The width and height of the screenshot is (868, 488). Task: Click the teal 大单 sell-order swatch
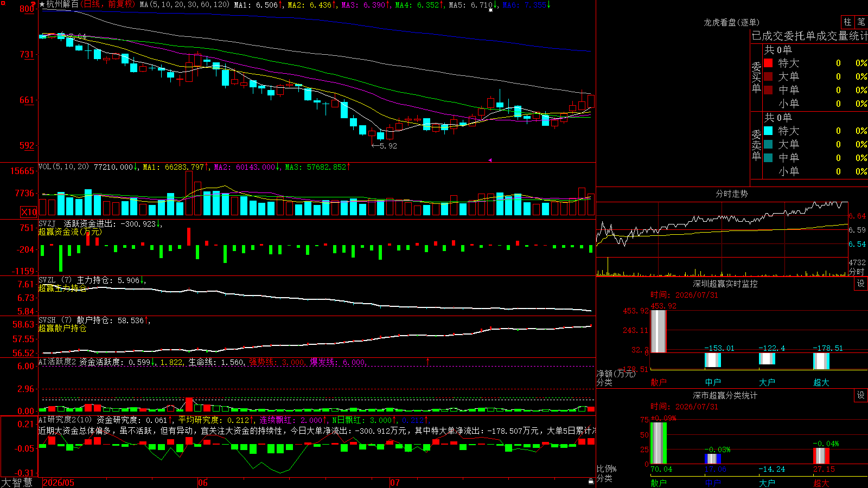coord(768,144)
